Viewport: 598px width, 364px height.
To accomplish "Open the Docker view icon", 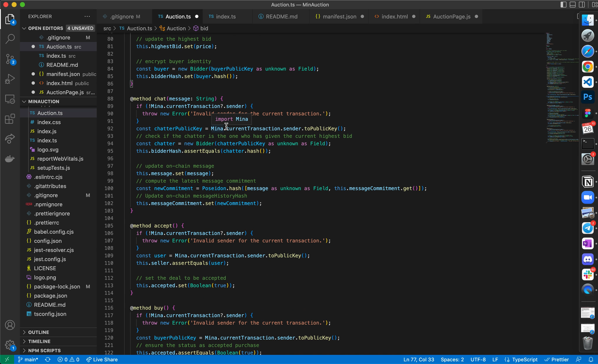I will pyautogui.click(x=10, y=159).
